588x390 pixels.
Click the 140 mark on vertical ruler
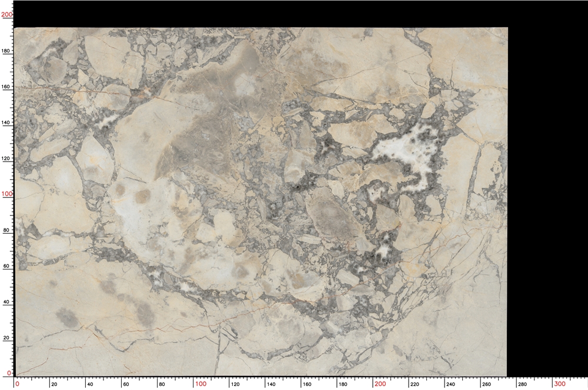(6, 123)
